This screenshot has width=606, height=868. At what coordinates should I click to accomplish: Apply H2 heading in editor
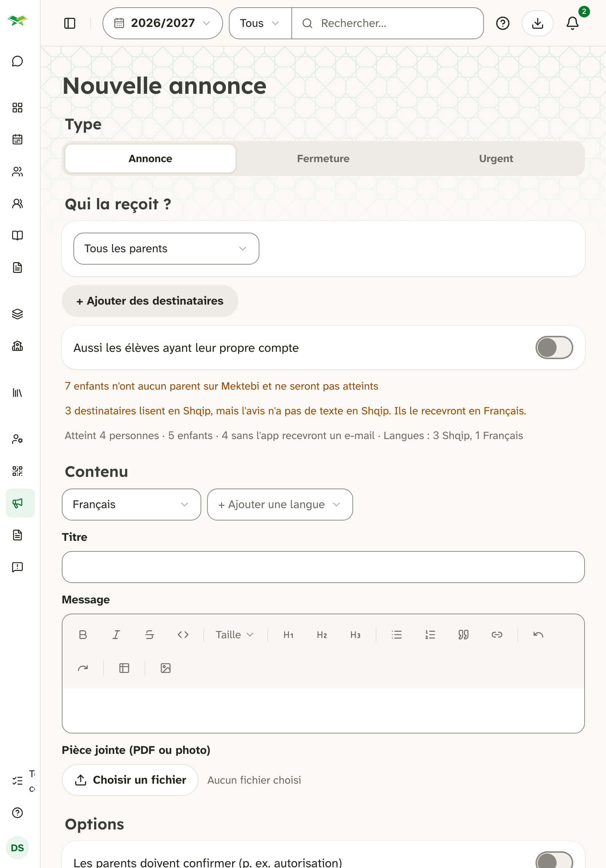point(322,635)
